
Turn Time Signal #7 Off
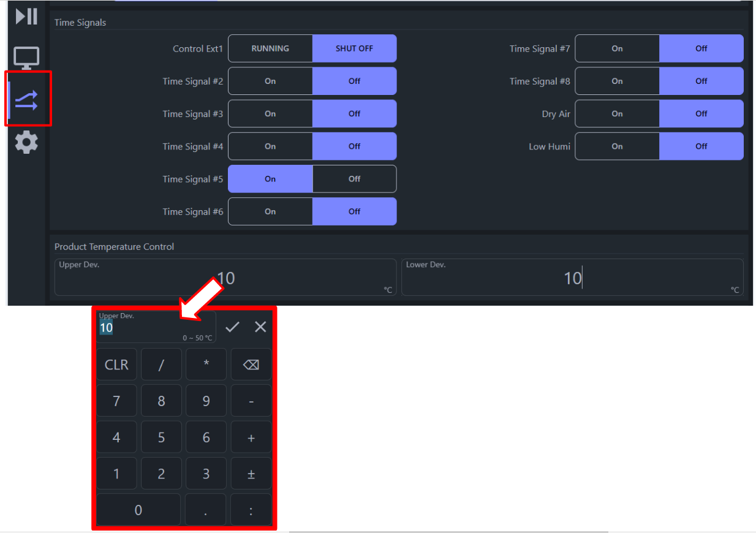[x=701, y=48]
